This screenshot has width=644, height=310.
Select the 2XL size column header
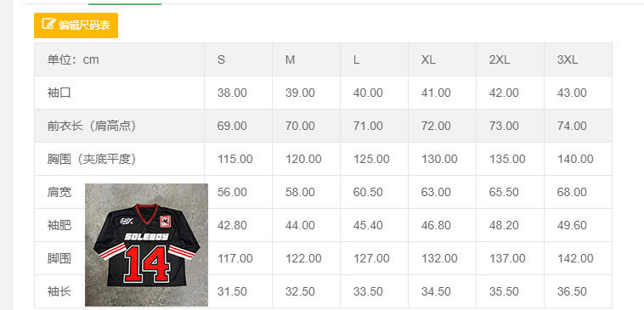(x=500, y=60)
